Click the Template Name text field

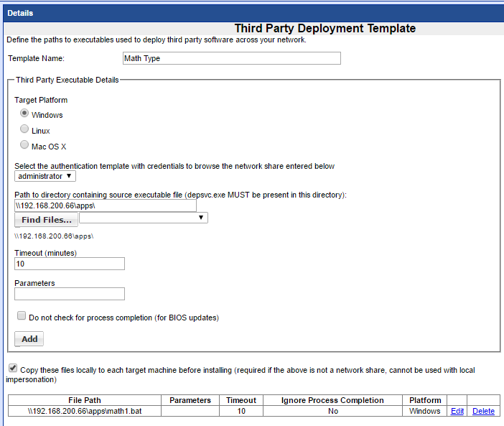click(232, 59)
